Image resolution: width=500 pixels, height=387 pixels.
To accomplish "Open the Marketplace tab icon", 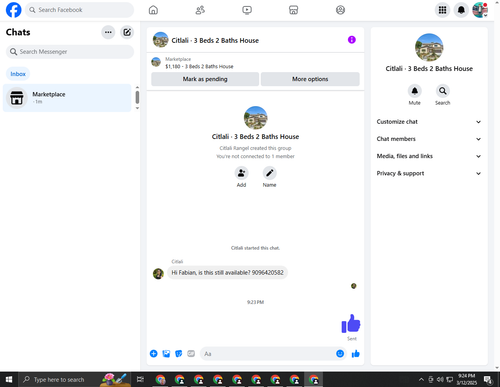I will point(293,10).
